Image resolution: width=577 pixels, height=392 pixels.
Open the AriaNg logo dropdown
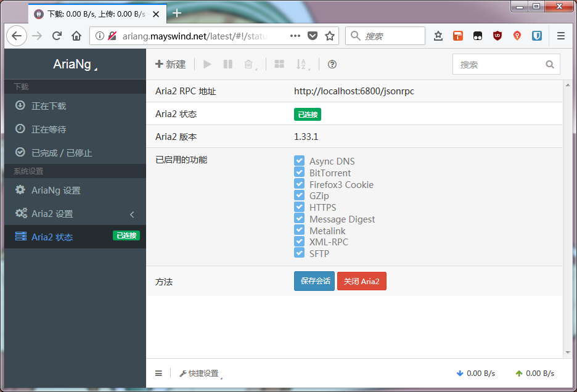(x=75, y=65)
